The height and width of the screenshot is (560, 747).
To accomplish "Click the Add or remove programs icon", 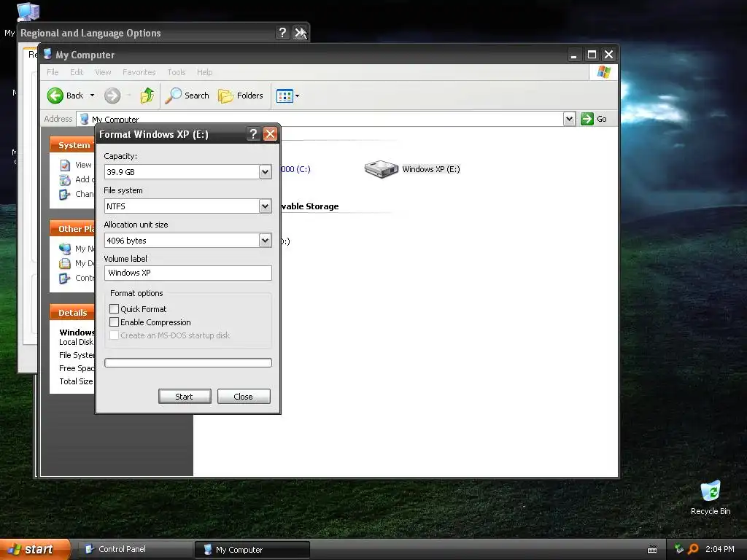I will pos(65,179).
